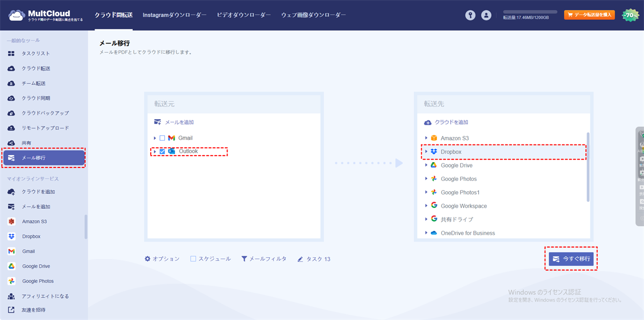This screenshot has height=320, width=644.
Task: Click the Gmail icon in sidebar
Action: coord(11,251)
